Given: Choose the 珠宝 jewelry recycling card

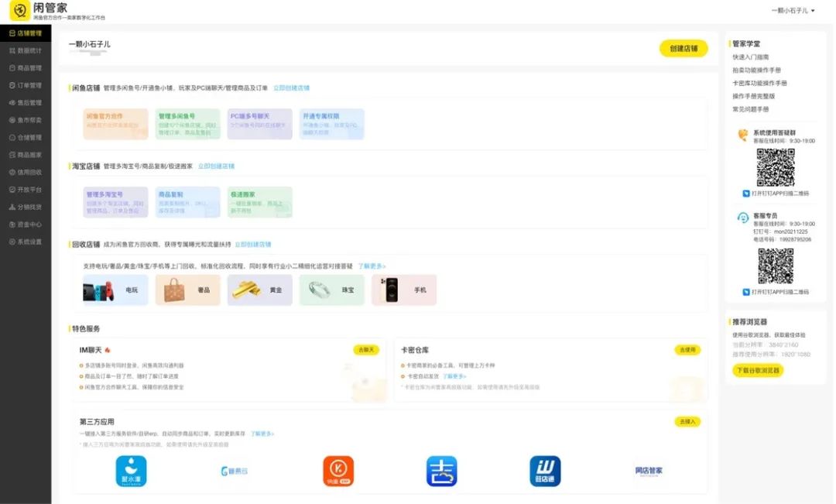Looking at the screenshot, I should 331,290.
